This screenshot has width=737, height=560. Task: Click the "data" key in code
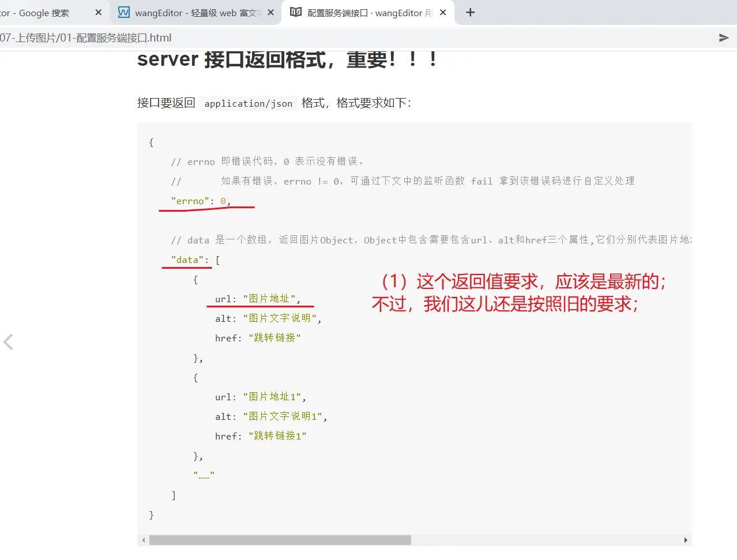point(187,260)
